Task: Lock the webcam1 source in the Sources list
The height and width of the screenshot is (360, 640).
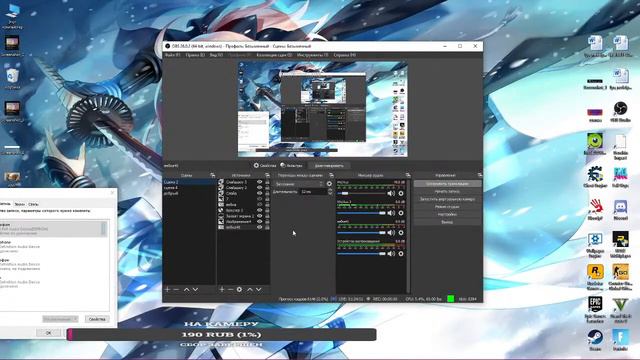Action: (x=267, y=227)
